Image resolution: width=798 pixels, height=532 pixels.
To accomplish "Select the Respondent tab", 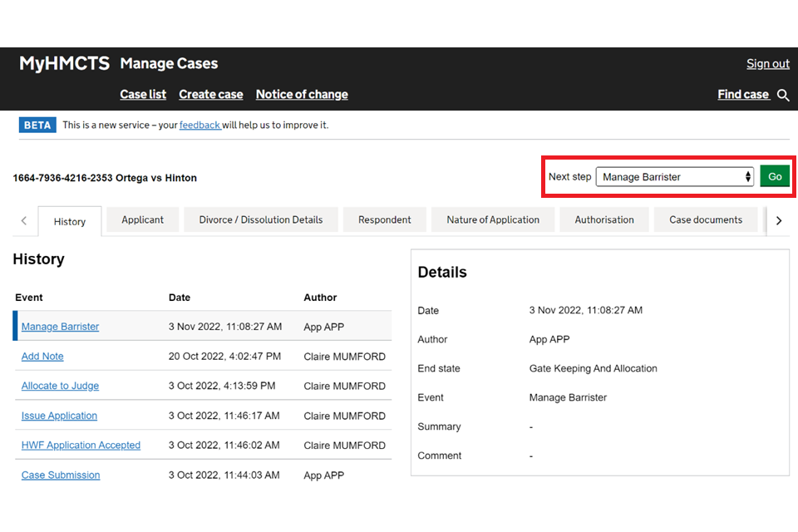I will tap(384, 219).
